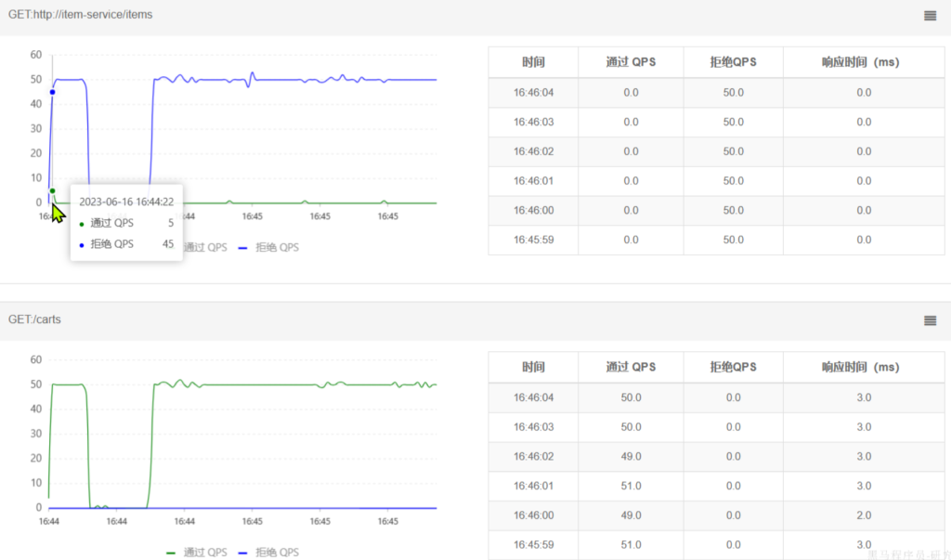Viewport: 951px width, 560px height.
Task: Open the menu icon for item-service/items panel
Action: click(x=930, y=16)
